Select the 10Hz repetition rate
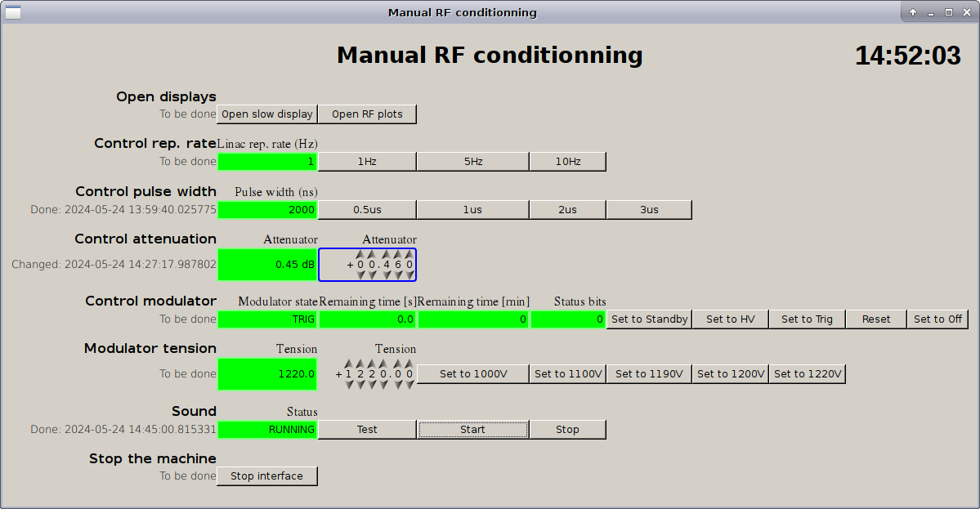The image size is (980, 509). [567, 162]
